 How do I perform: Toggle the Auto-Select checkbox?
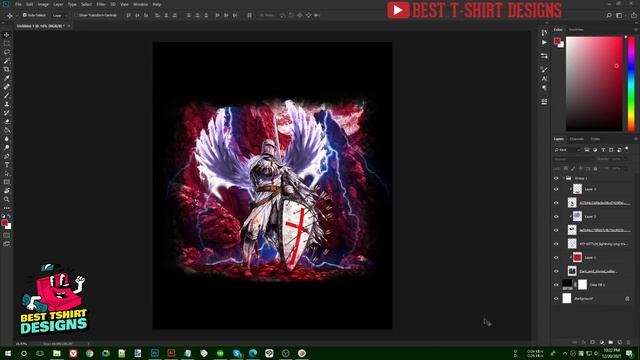[x=24, y=15]
